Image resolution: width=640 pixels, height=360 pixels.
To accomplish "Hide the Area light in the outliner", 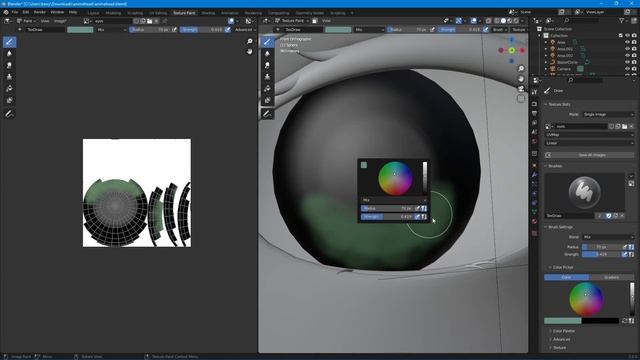I will (627, 42).
